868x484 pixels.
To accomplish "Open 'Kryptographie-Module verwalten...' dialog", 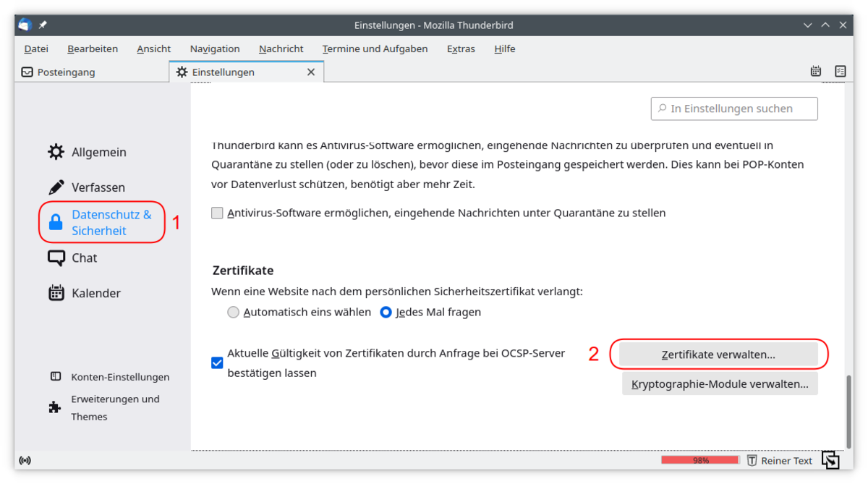I will click(x=720, y=383).
